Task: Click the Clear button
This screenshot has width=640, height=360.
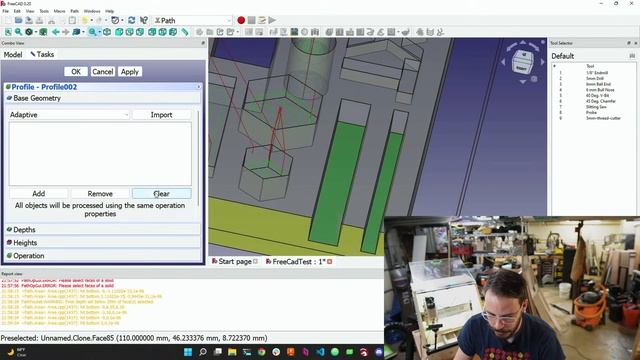Action: tap(162, 193)
